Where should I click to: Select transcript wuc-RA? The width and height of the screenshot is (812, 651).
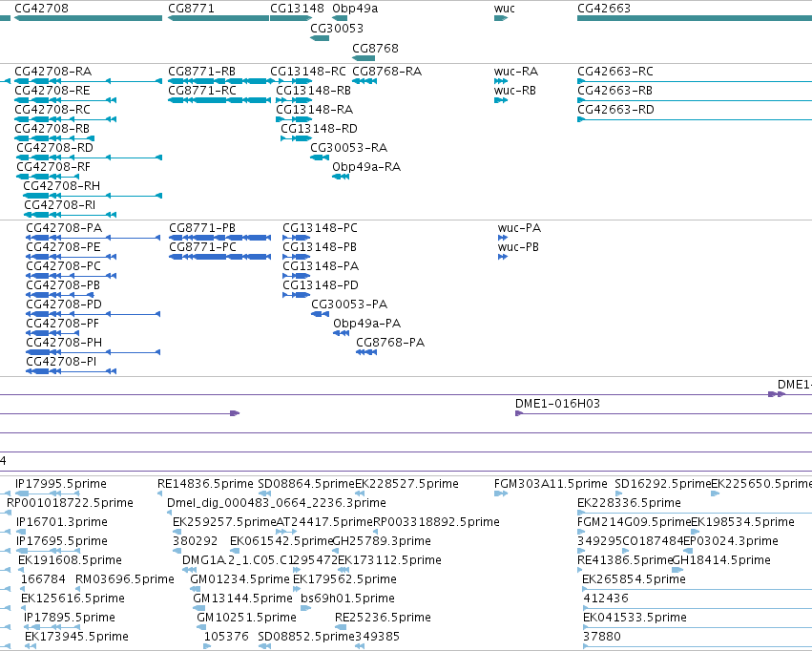pyautogui.click(x=516, y=72)
